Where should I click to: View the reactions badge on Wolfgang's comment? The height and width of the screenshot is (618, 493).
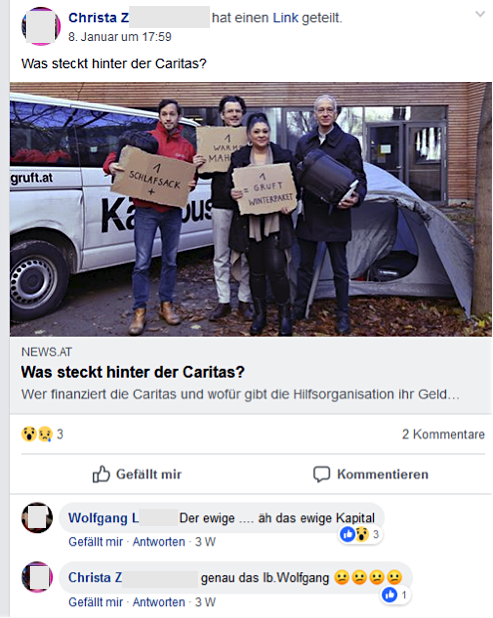tap(360, 534)
